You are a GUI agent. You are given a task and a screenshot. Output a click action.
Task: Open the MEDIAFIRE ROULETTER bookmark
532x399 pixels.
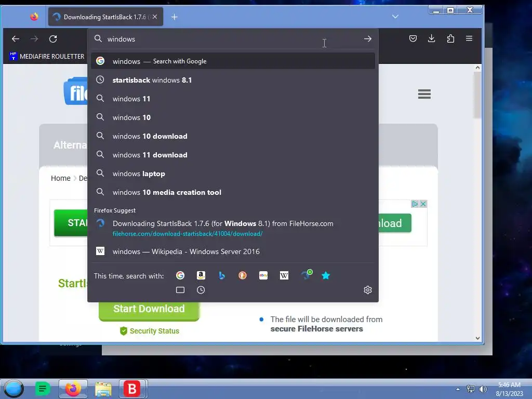pyautogui.click(x=47, y=56)
